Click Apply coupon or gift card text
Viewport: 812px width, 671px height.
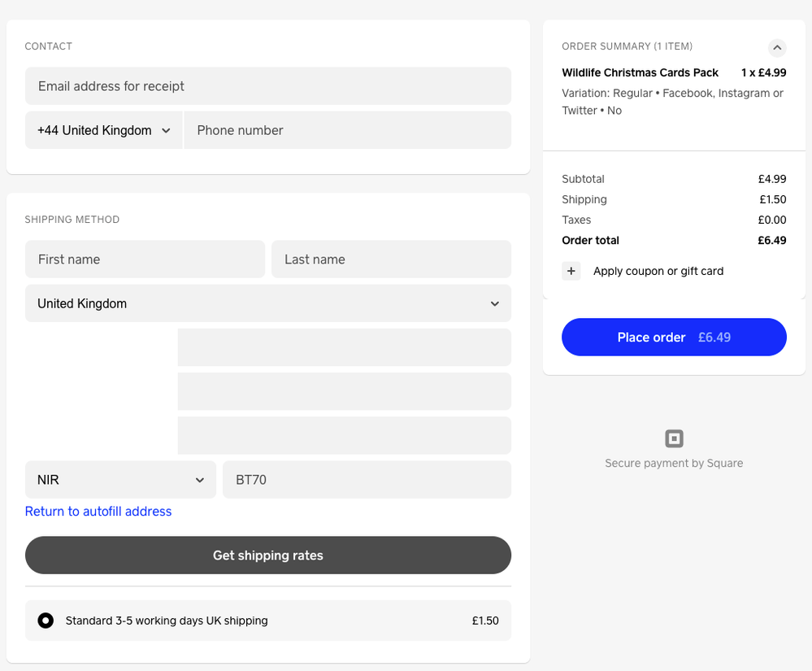[658, 271]
